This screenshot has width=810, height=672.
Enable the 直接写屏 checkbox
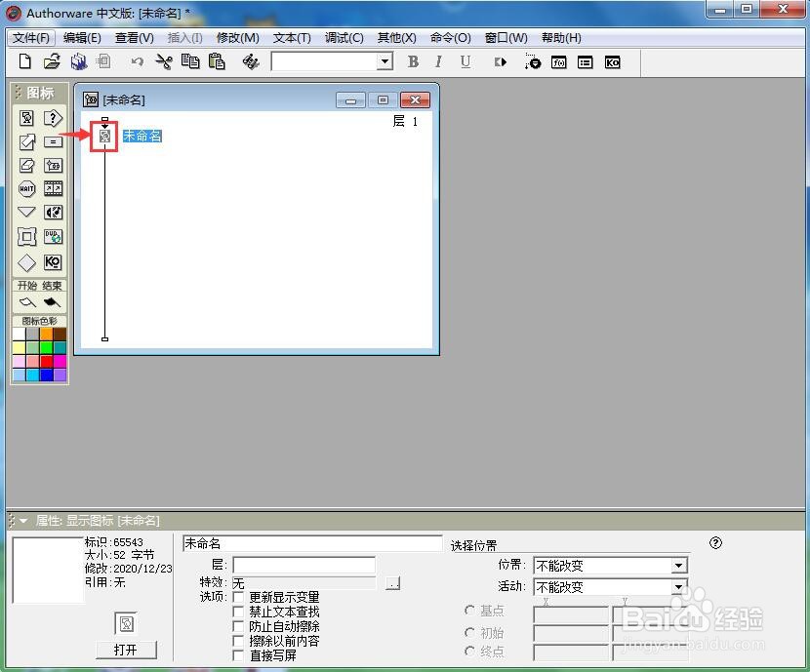(238, 655)
